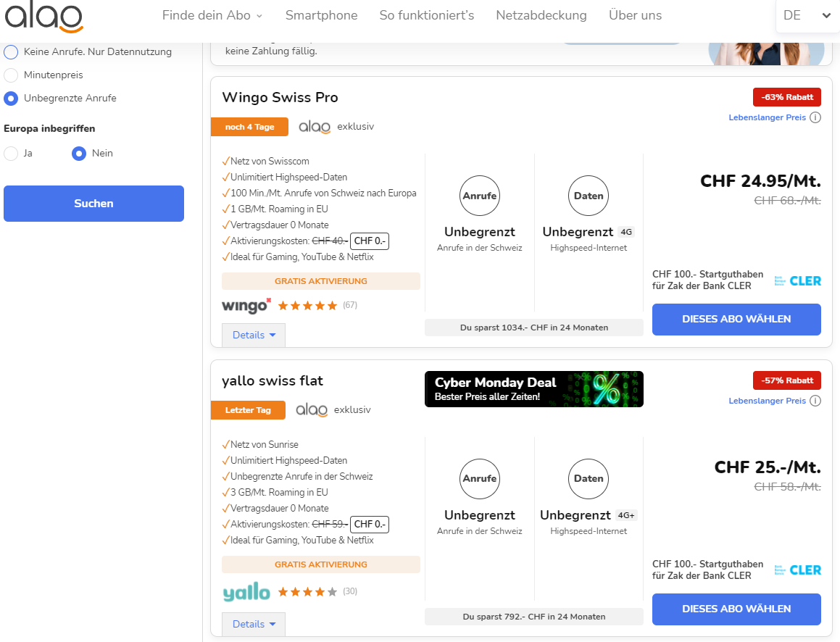Click 'CHF 24.95/Mt.' price
Image resolution: width=840 pixels, height=642 pixels.
[760, 181]
